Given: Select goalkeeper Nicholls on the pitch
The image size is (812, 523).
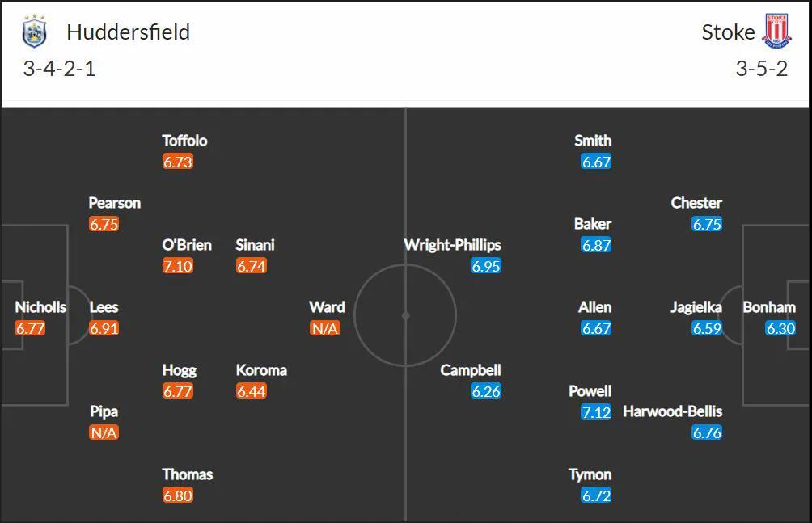Looking at the screenshot, I should point(40,307).
